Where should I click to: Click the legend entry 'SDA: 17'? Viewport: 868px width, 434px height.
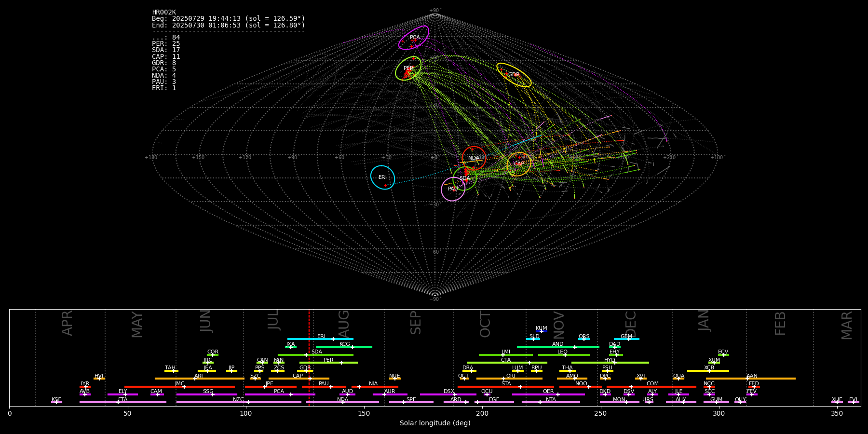coord(166,50)
